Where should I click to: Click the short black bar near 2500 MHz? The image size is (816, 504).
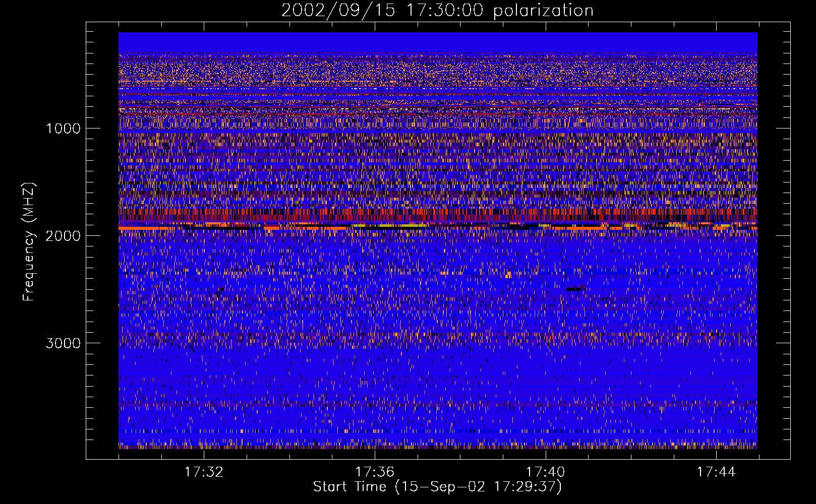tap(574, 289)
